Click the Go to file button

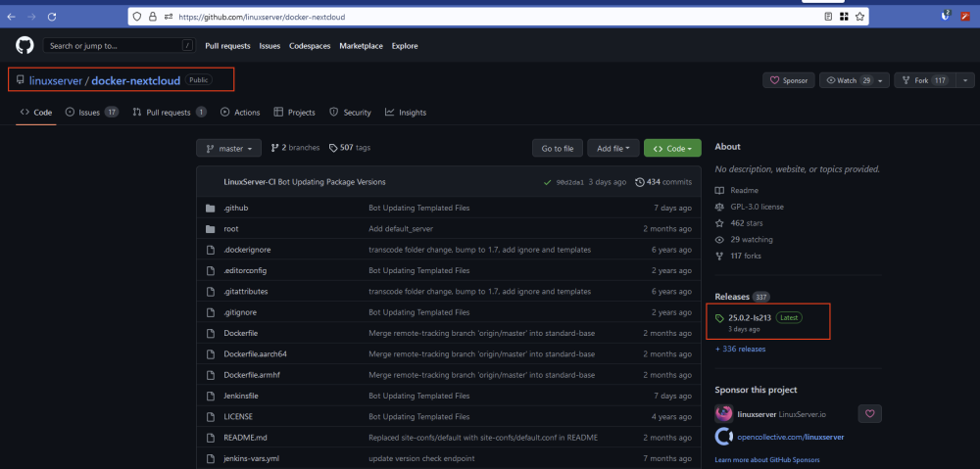(x=558, y=149)
